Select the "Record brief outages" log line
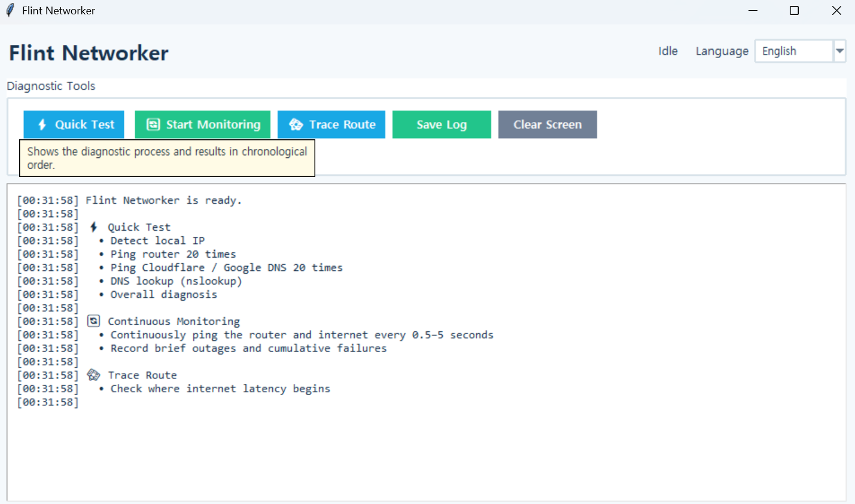This screenshot has width=855, height=504. tap(248, 349)
